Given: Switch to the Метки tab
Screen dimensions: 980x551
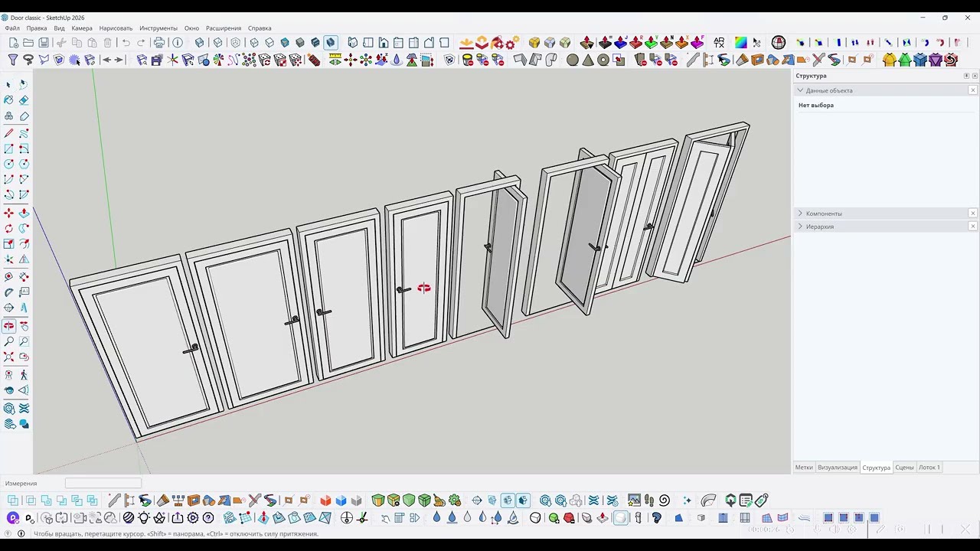Looking at the screenshot, I should (804, 468).
